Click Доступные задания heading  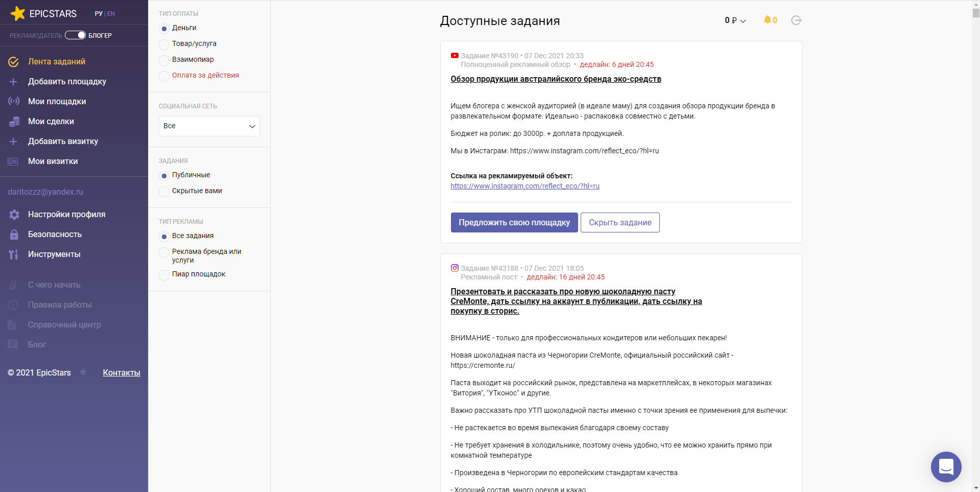point(500,21)
